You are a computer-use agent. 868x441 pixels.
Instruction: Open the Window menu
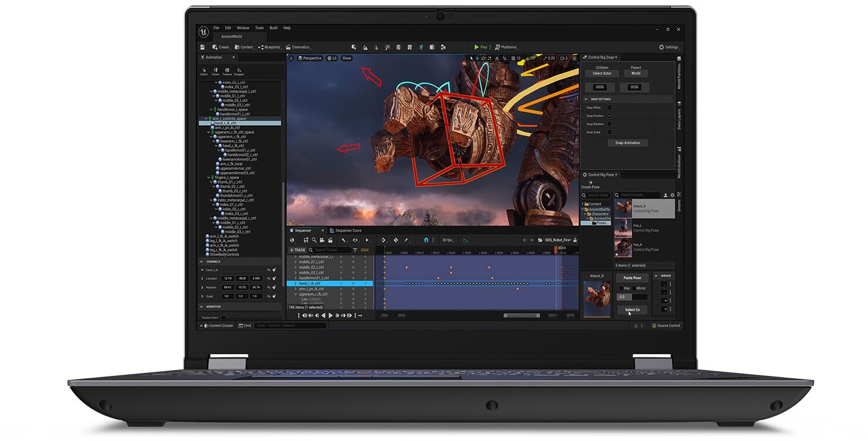point(243,28)
